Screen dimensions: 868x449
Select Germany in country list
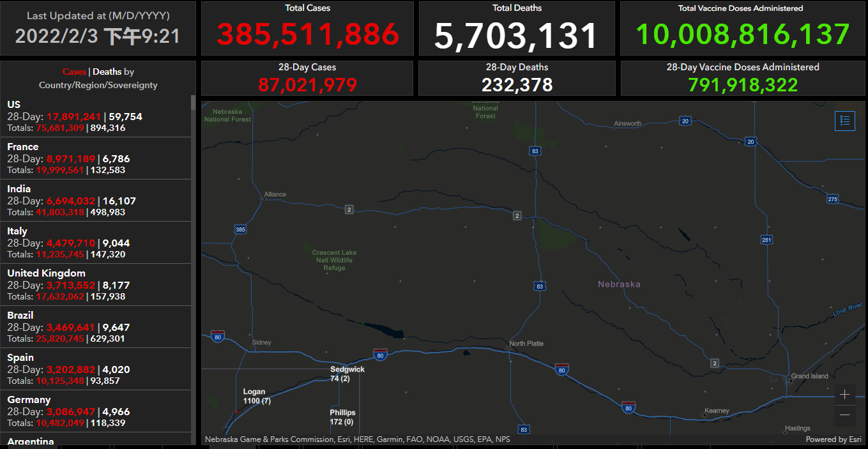(x=96, y=411)
